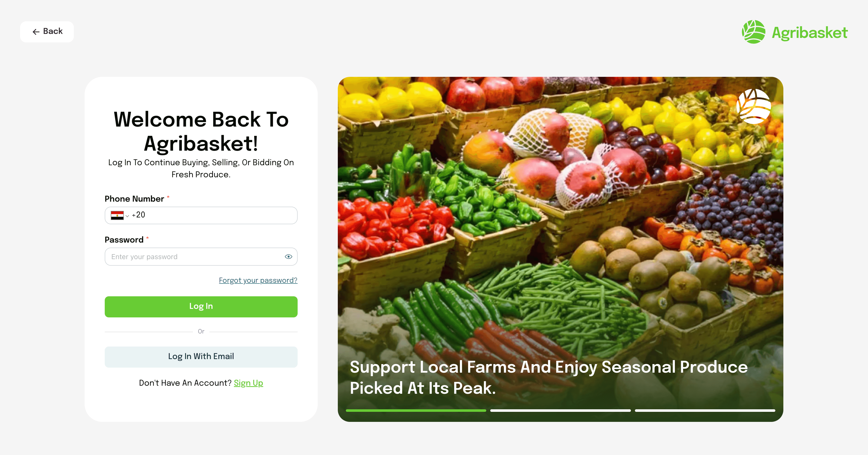Click the green Log In button
This screenshot has height=455, width=868.
pyautogui.click(x=201, y=307)
